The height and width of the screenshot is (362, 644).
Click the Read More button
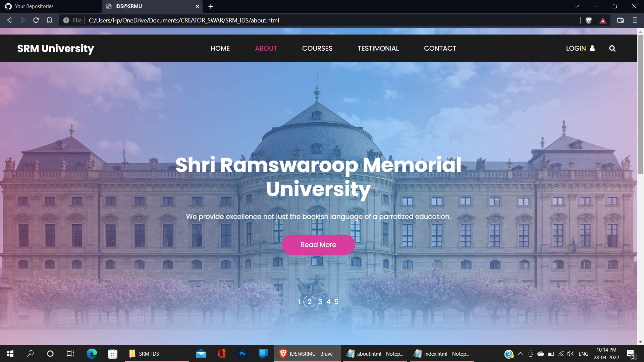[318, 245]
